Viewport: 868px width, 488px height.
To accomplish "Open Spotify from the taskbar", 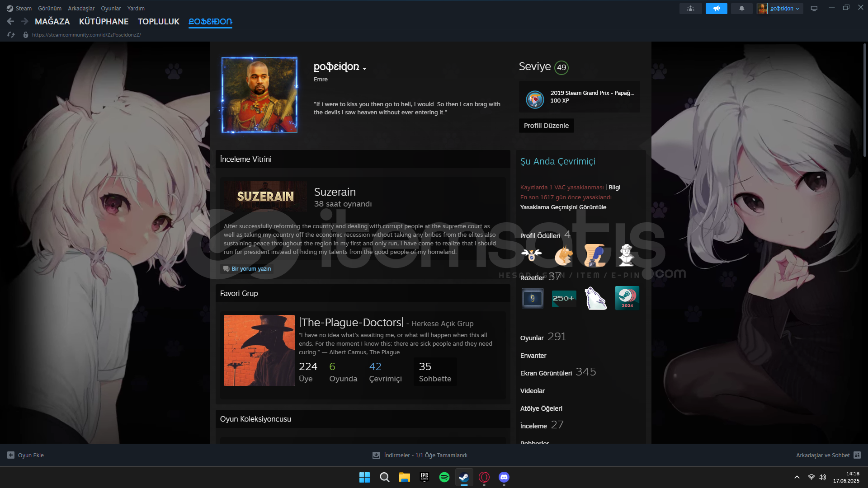I will [x=444, y=477].
